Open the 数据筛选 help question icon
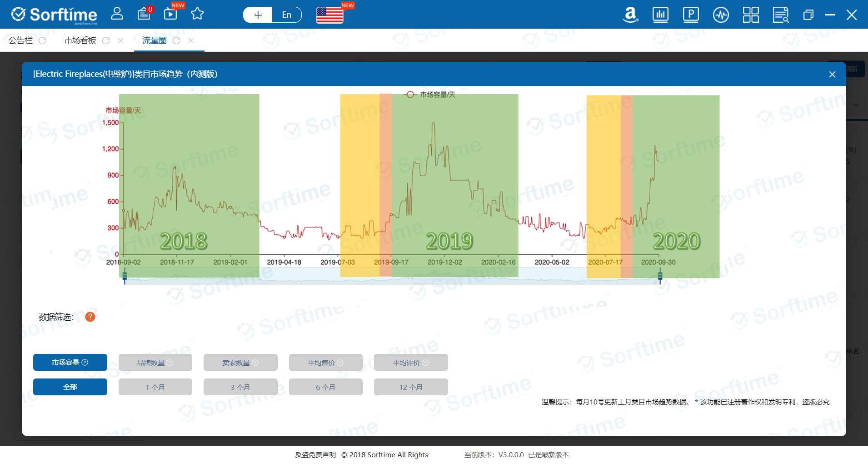This screenshot has width=868, height=464. (90, 317)
